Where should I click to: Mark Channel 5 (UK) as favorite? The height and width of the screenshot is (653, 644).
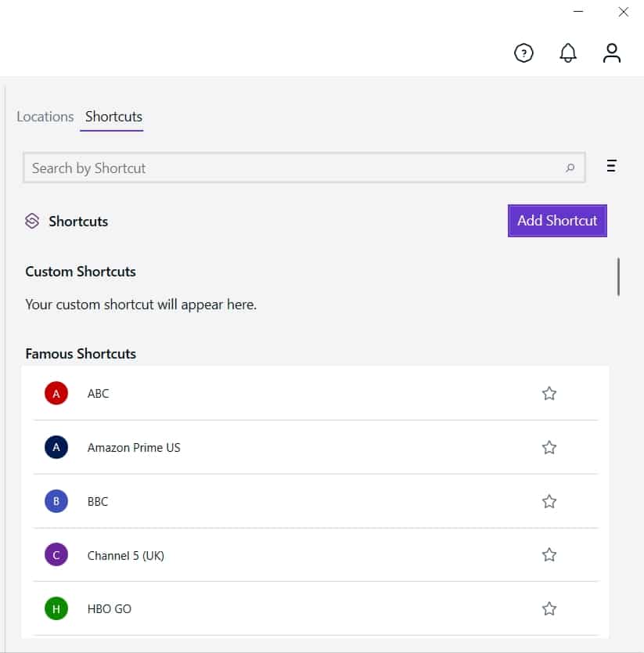pos(549,554)
